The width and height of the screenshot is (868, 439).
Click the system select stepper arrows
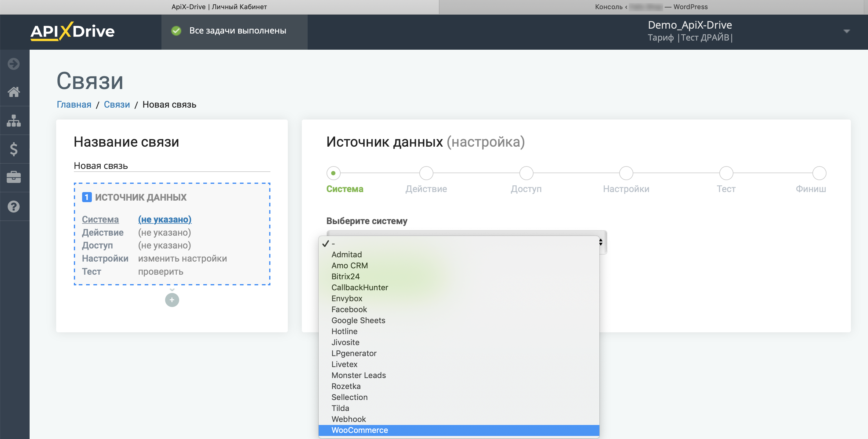pyautogui.click(x=601, y=242)
